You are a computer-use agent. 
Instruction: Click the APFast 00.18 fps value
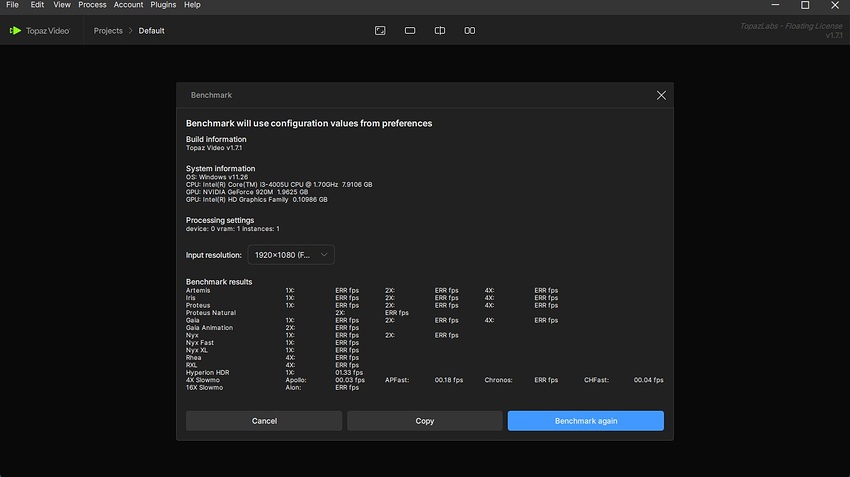(x=449, y=380)
